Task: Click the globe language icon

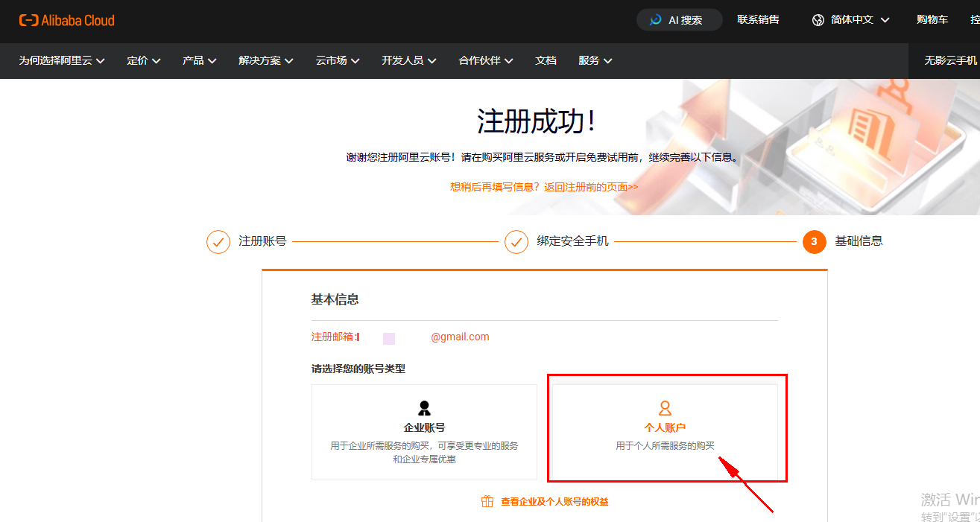Action: pos(818,20)
